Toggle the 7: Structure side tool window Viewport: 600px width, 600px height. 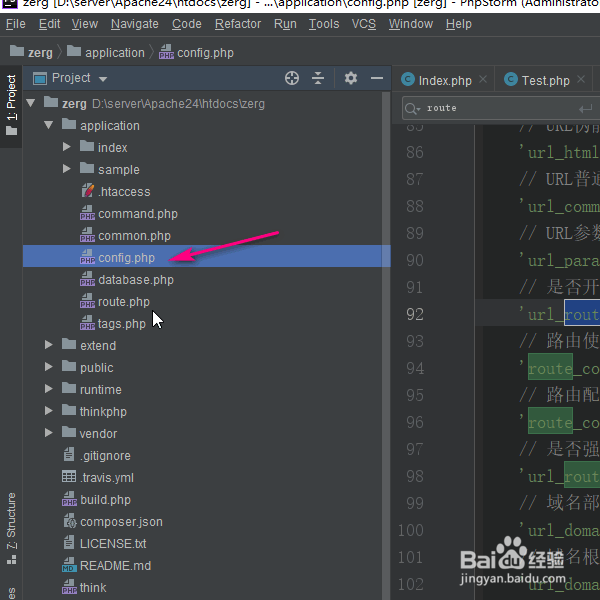point(11,528)
